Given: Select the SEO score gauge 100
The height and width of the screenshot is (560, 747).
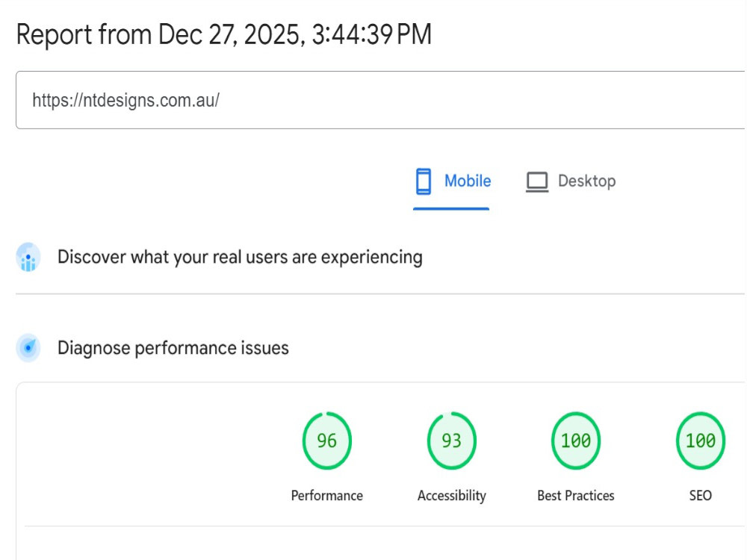Looking at the screenshot, I should pyautogui.click(x=701, y=441).
